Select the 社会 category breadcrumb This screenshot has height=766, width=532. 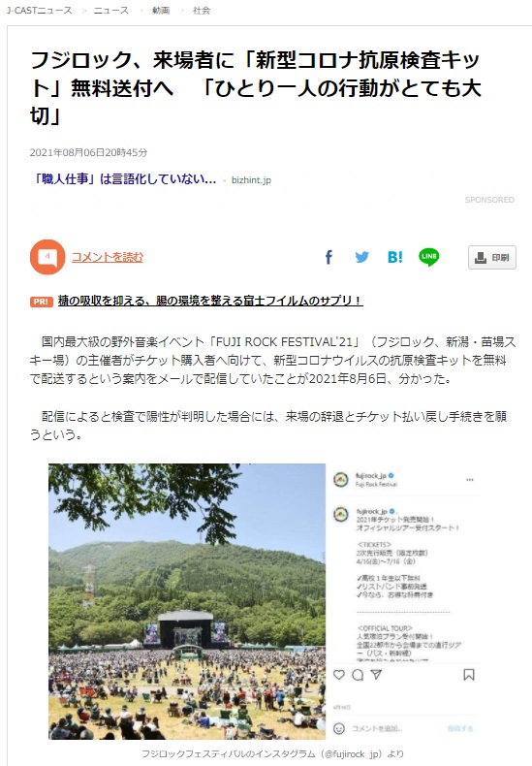point(202,11)
